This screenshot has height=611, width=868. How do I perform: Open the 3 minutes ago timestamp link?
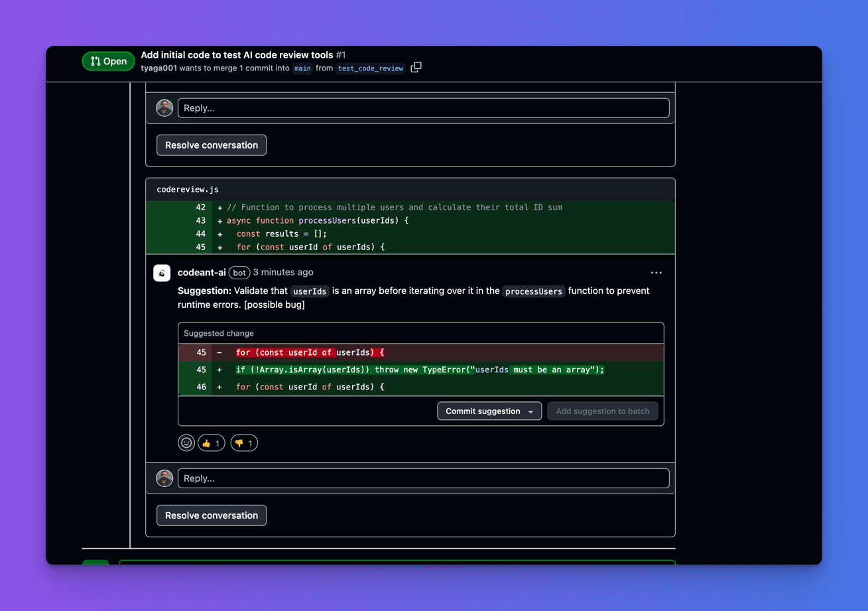coord(283,273)
